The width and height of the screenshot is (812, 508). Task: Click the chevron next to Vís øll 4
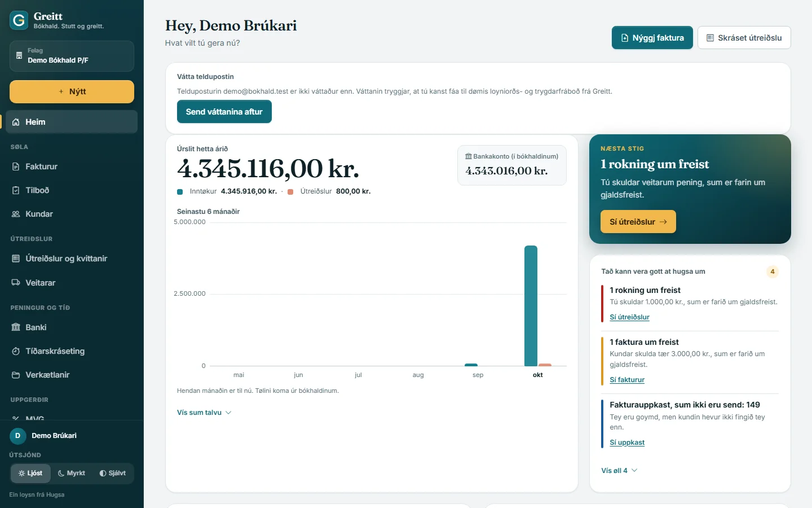pos(634,471)
